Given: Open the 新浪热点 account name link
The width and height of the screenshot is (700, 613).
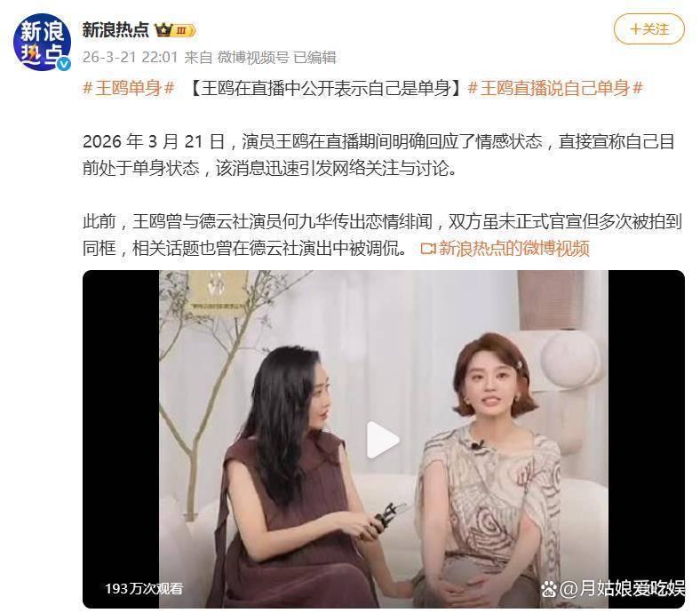Looking at the screenshot, I should point(115,30).
